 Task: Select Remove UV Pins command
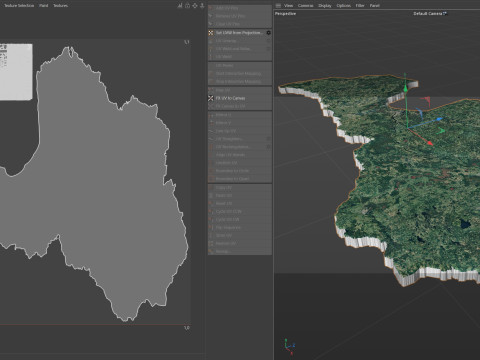pyautogui.click(x=240, y=16)
